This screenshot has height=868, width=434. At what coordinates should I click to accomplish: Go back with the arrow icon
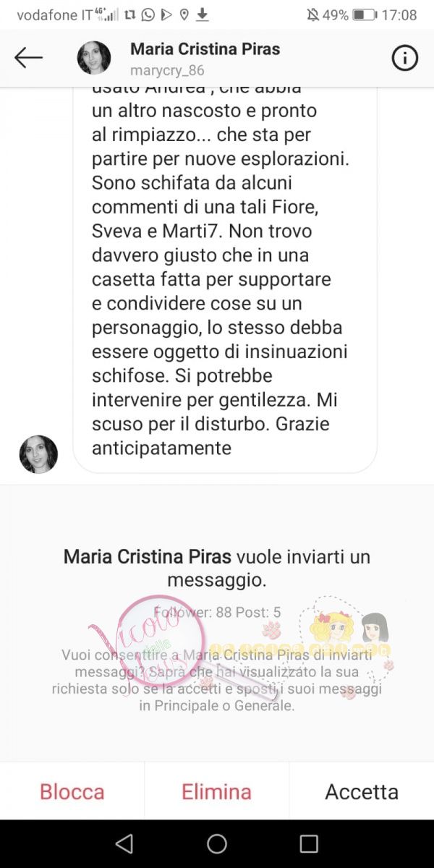28,58
